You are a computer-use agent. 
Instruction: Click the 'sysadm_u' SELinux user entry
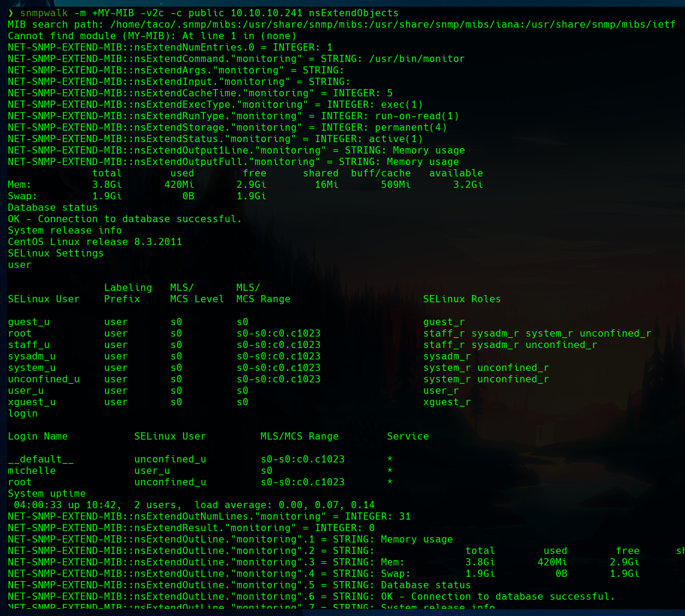click(31, 356)
